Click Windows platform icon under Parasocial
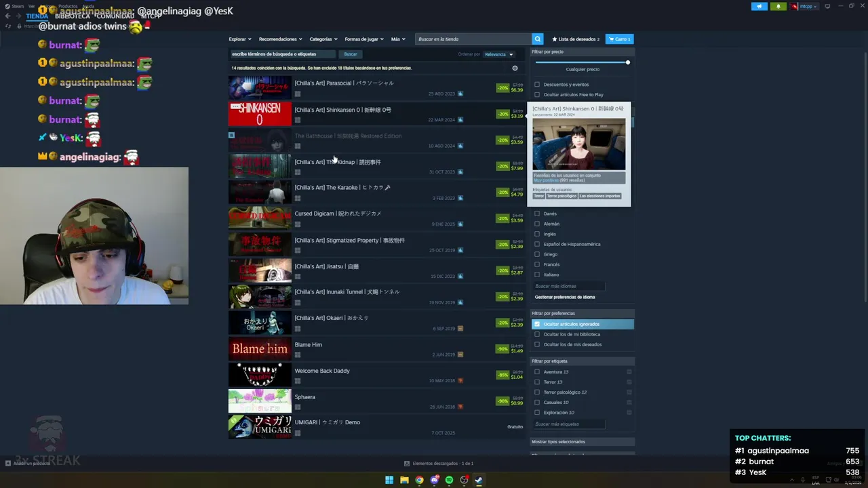The image size is (868, 488). click(x=297, y=94)
